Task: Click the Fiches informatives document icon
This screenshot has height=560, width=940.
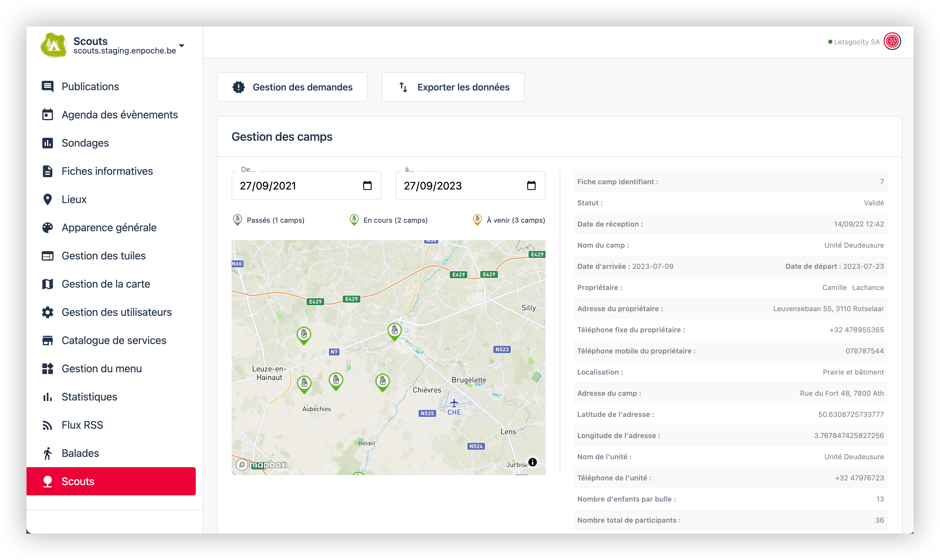Action: 48,171
